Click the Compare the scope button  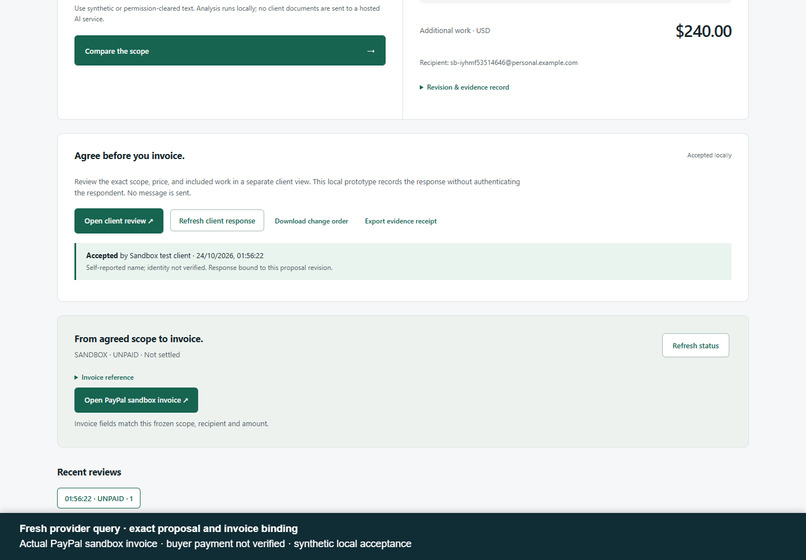(230, 50)
